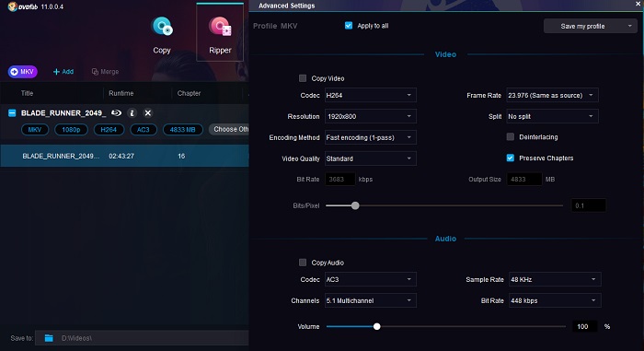Click the Volume 100 percent field
The width and height of the screenshot is (644, 351).
(584, 326)
